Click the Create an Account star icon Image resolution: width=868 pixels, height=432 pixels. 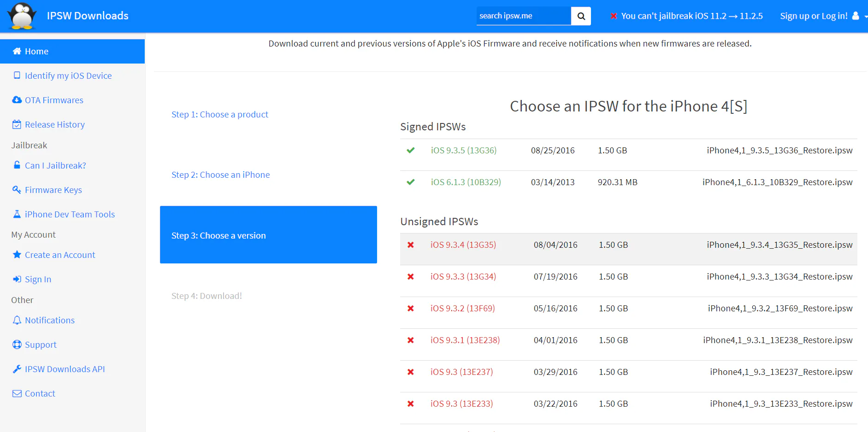tap(17, 255)
